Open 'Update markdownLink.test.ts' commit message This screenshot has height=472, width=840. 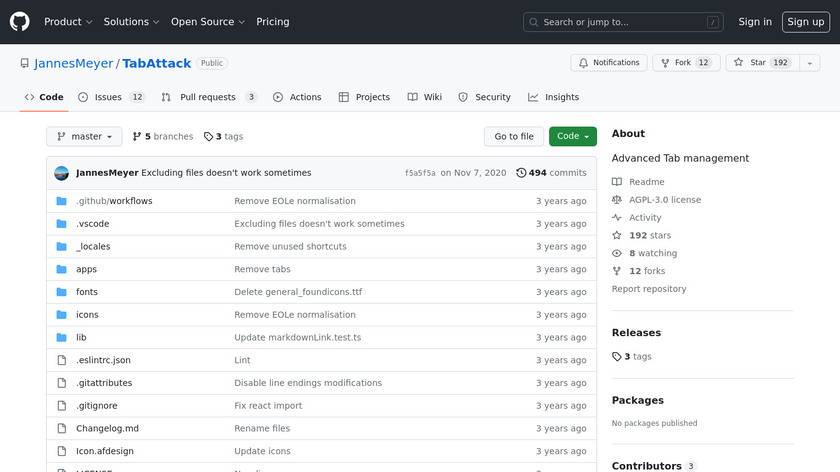point(297,338)
